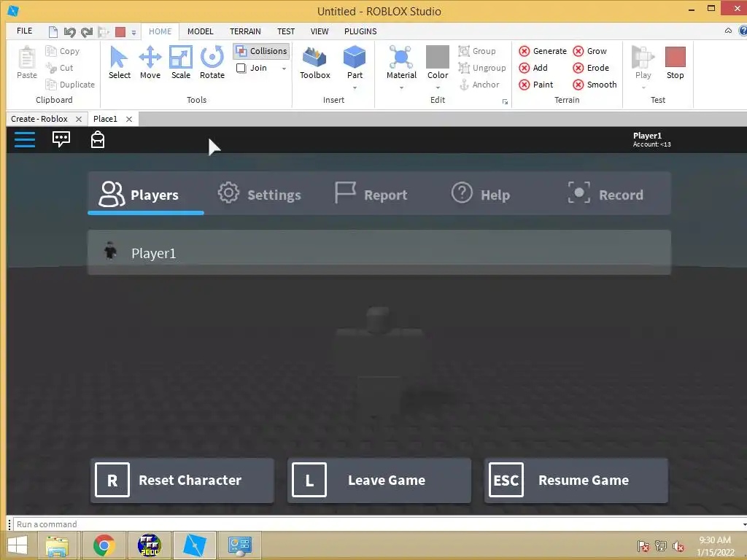Click the Ungroup button
Image resolution: width=747 pixels, height=560 pixels.
[x=481, y=68]
